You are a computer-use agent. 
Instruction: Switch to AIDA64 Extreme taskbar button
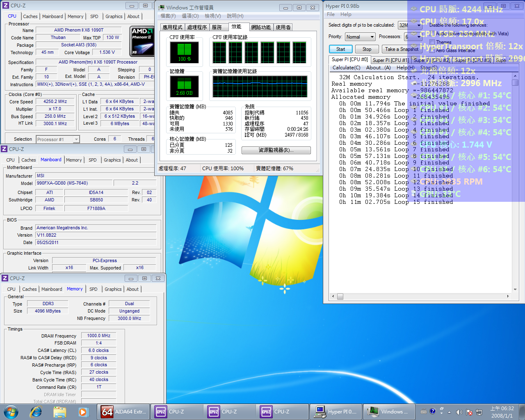[124, 411]
